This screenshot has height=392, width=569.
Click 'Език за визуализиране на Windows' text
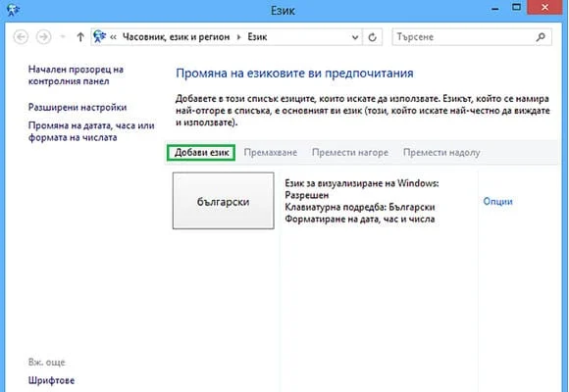(362, 183)
